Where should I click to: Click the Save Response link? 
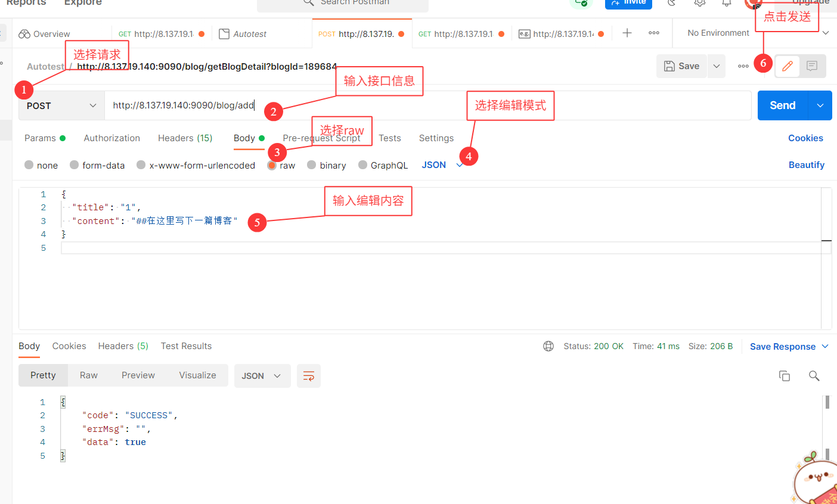click(x=783, y=347)
